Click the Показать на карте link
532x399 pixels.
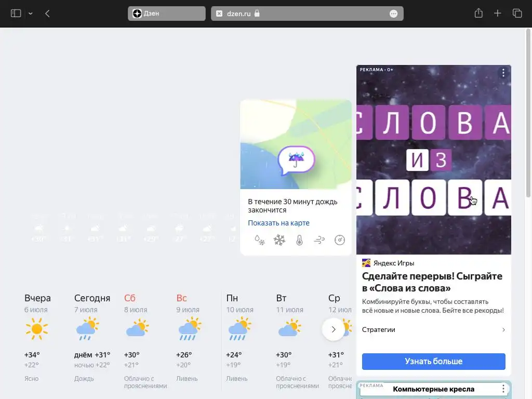pos(278,223)
